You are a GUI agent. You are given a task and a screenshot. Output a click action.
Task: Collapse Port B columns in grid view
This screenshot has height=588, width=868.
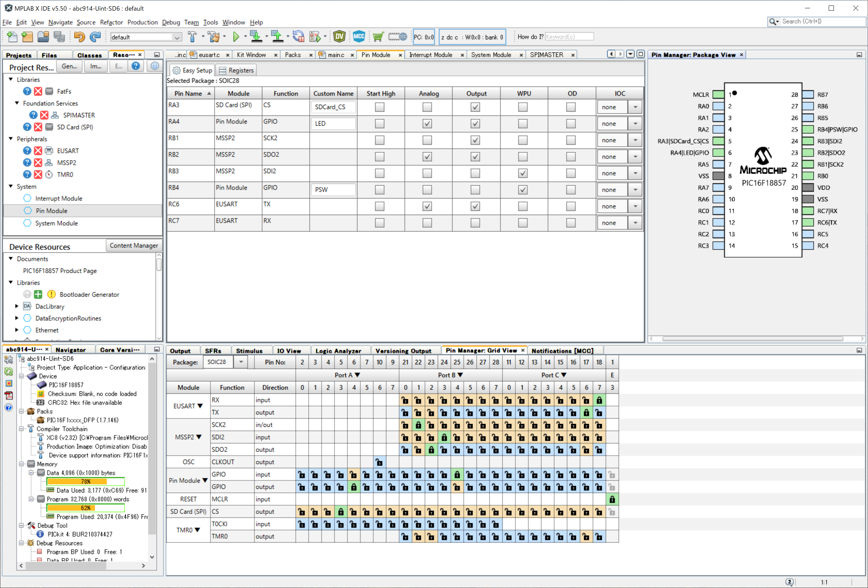click(460, 375)
